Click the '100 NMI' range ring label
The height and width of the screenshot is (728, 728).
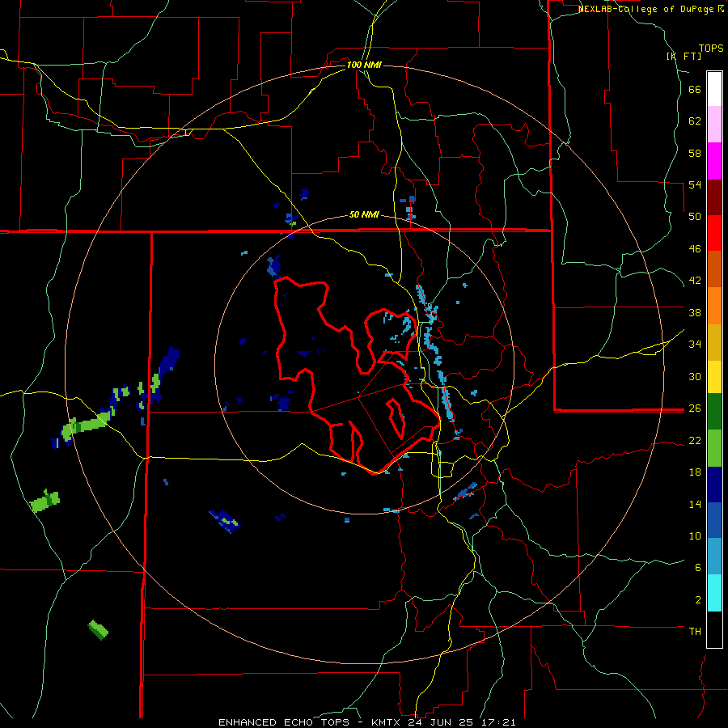(364, 65)
